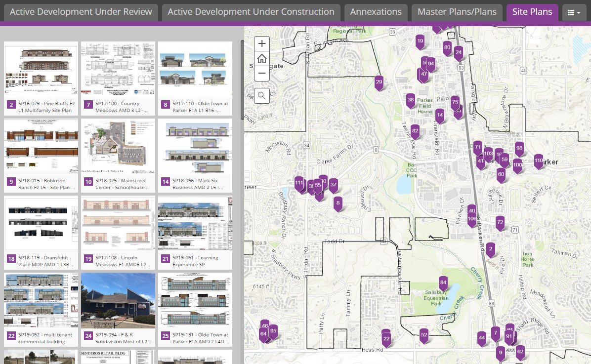Click map marker 64

(263, 335)
